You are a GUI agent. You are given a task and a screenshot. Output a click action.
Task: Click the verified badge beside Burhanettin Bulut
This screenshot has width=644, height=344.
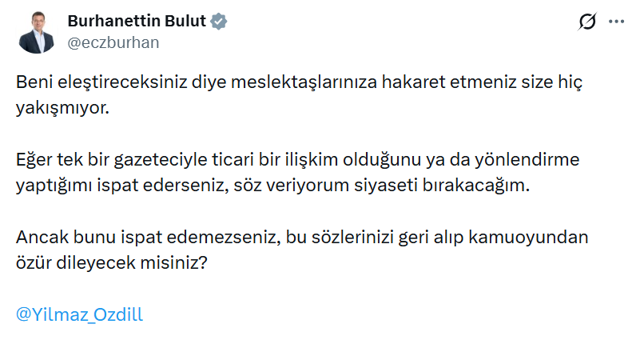(219, 22)
